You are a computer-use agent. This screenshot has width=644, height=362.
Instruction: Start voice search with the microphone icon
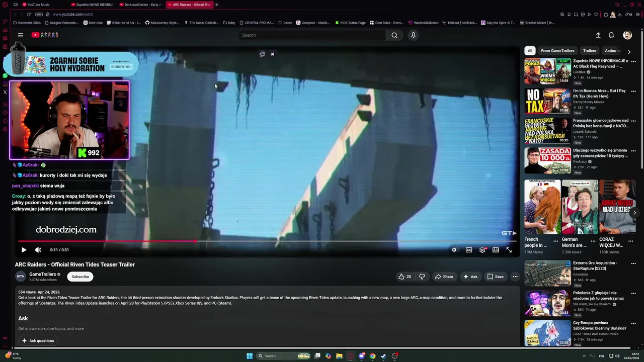click(413, 35)
